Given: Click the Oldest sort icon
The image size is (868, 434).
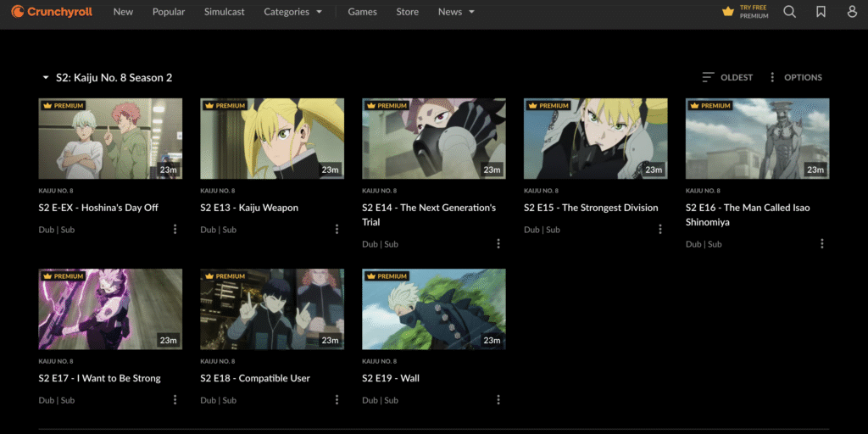Looking at the screenshot, I should [x=708, y=77].
